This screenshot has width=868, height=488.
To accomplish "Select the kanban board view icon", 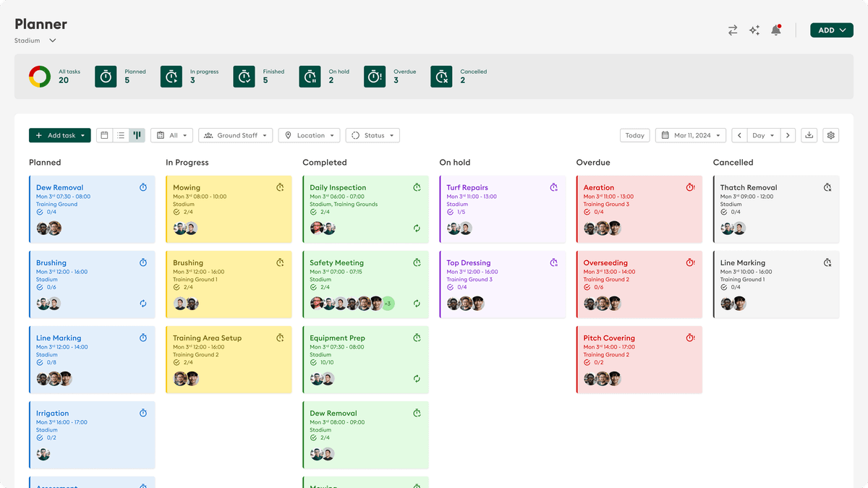I will [137, 135].
